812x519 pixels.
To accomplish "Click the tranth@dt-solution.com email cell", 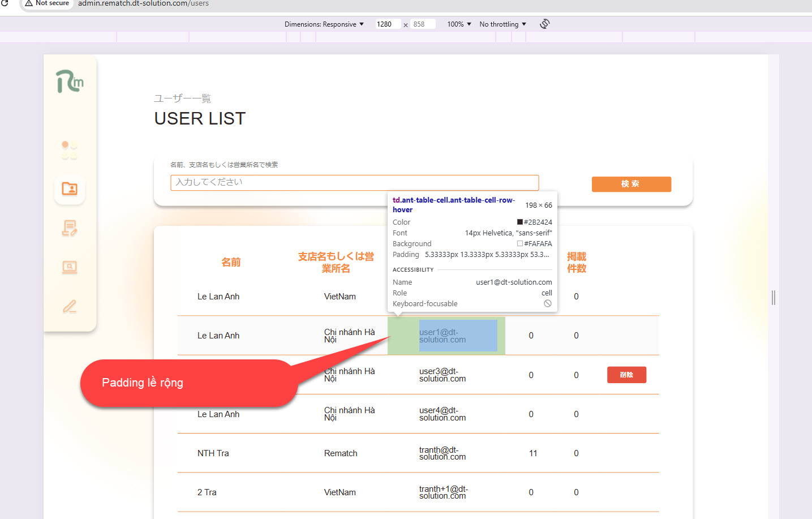I will (x=442, y=453).
